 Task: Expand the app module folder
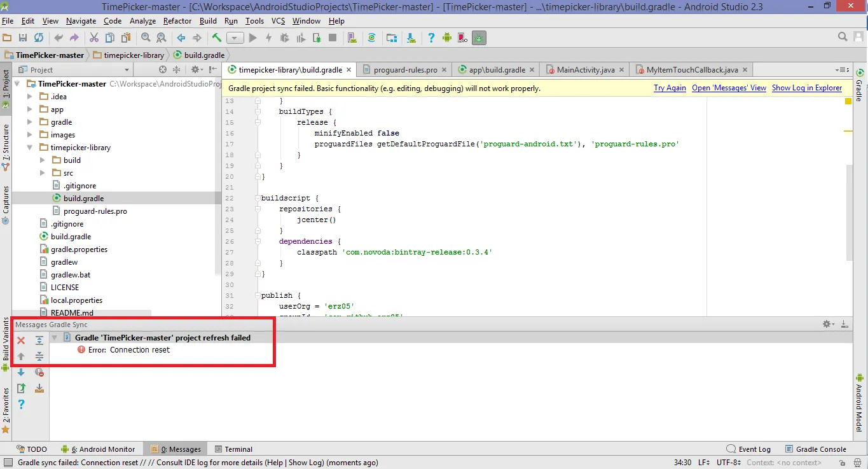(x=29, y=109)
